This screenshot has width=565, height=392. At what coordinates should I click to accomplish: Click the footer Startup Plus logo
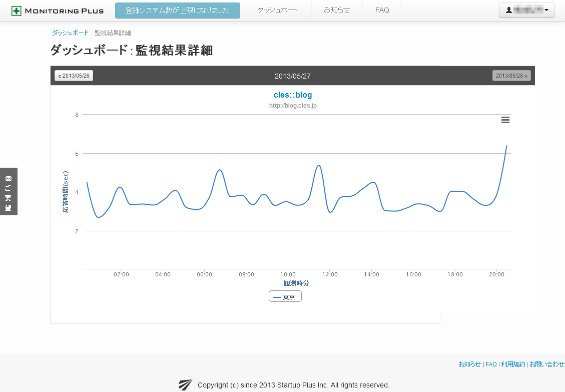(185, 384)
